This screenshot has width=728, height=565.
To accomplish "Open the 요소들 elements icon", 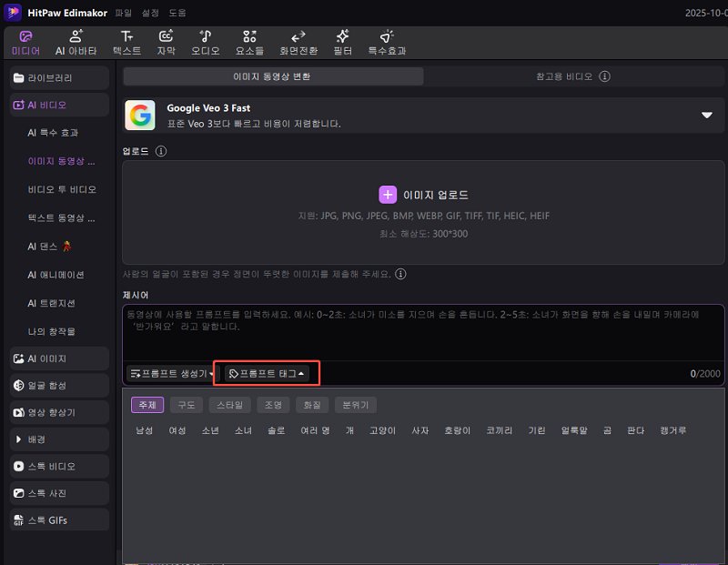I will click(x=249, y=36).
